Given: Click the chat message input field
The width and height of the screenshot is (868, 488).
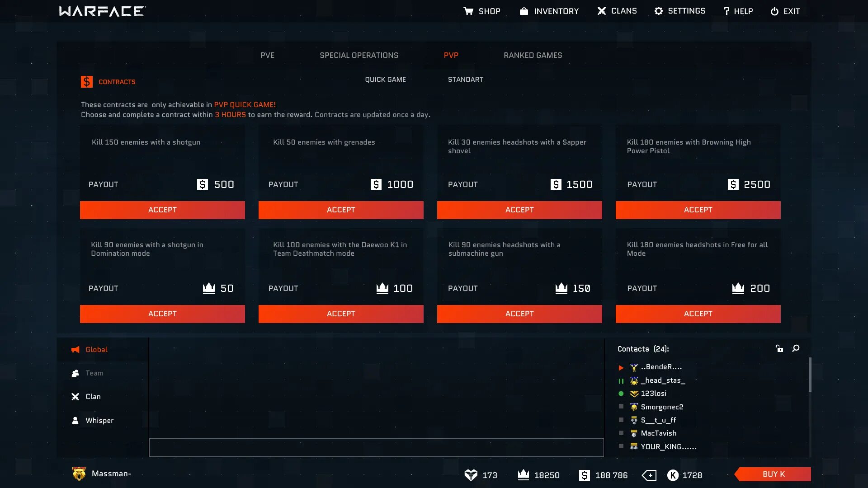Looking at the screenshot, I should pos(376,447).
